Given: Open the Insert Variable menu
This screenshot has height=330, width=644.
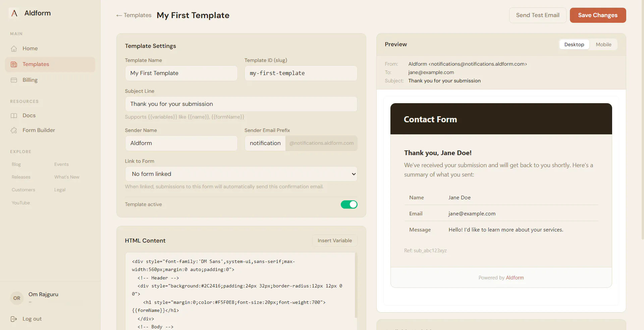Looking at the screenshot, I should pyautogui.click(x=335, y=241).
